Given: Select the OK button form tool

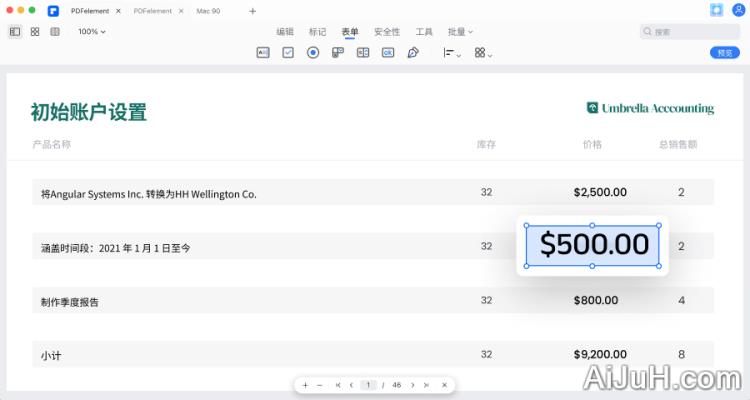Looking at the screenshot, I should [388, 53].
